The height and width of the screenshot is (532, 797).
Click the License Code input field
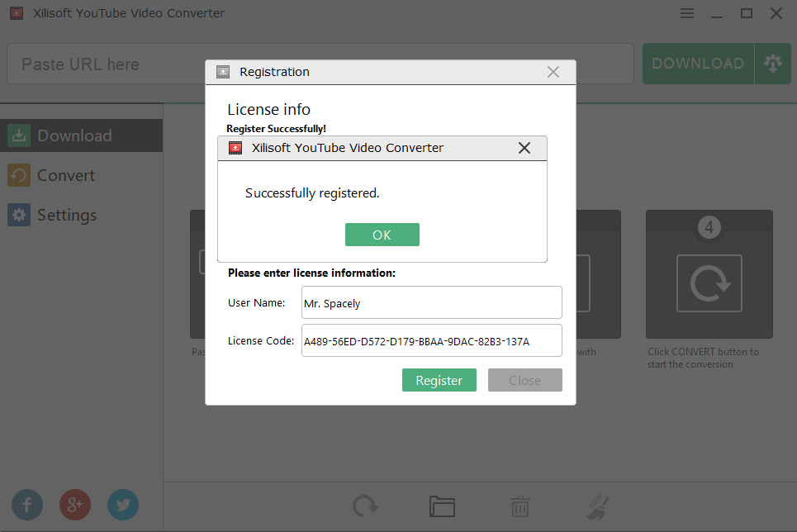(x=431, y=340)
